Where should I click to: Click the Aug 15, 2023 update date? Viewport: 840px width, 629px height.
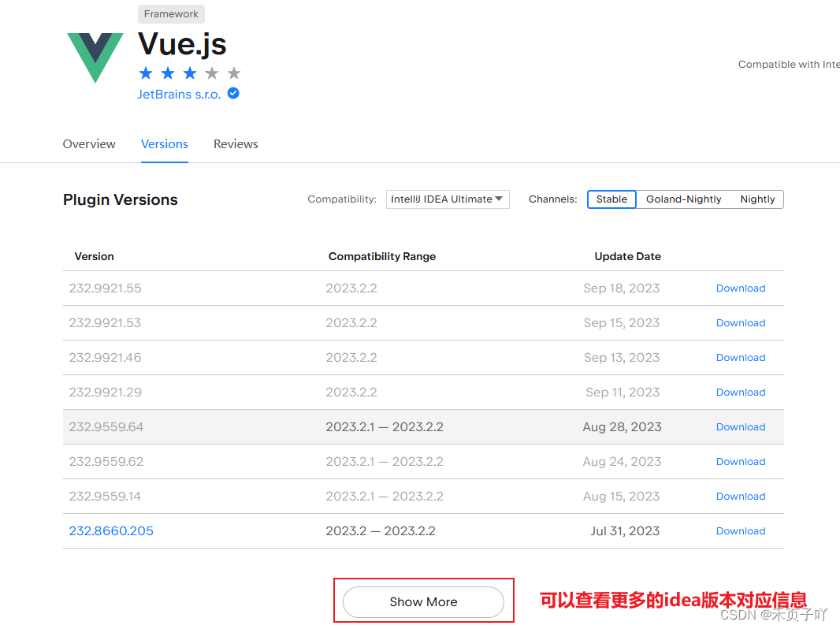click(x=622, y=497)
